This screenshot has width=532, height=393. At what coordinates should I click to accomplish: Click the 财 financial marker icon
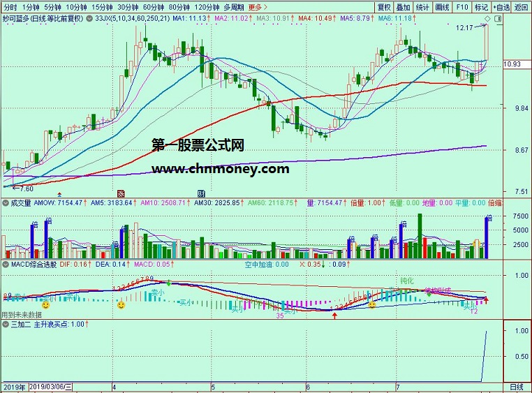pos(202,193)
